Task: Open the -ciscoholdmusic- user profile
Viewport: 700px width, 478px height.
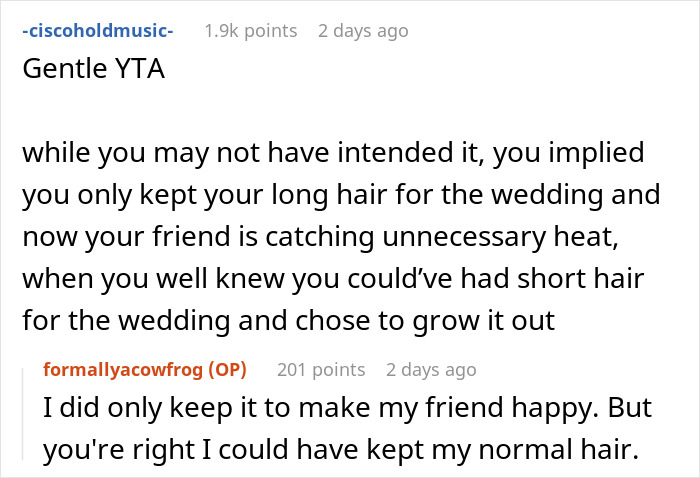Action: click(95, 31)
